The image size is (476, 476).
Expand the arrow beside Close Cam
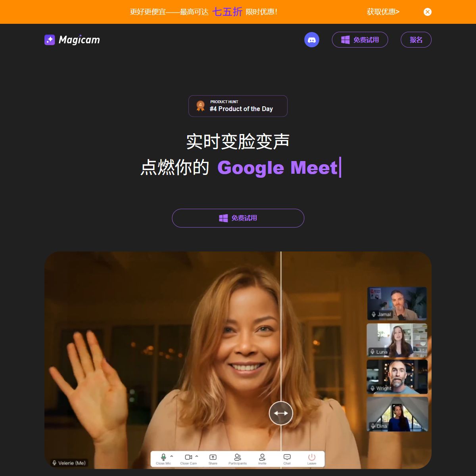[197, 457]
